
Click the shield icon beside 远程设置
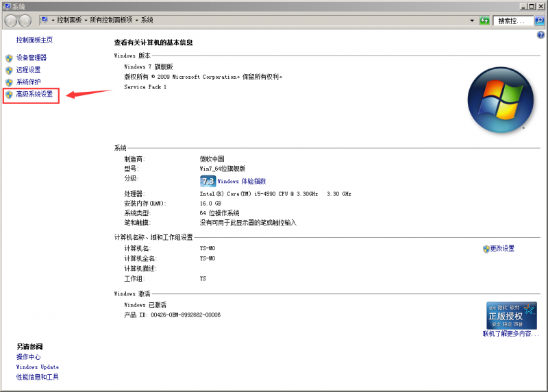pos(9,71)
